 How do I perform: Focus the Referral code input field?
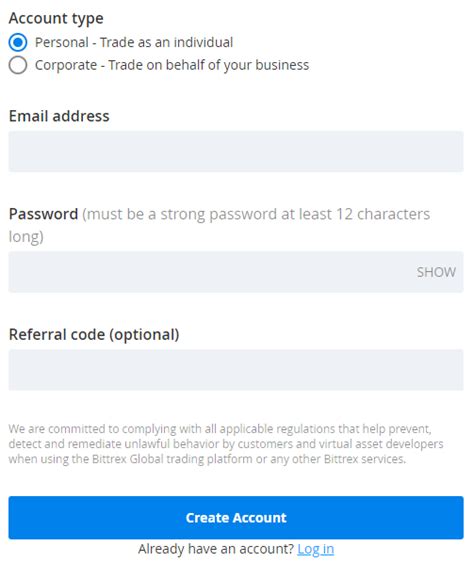click(x=236, y=370)
